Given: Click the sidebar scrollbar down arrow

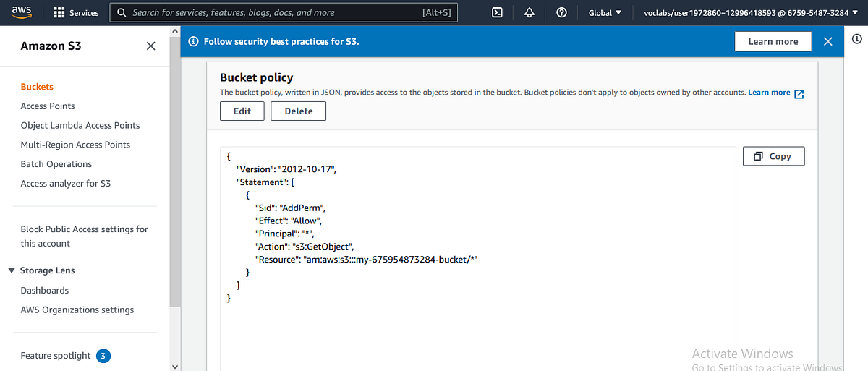Looking at the screenshot, I should [x=174, y=366].
